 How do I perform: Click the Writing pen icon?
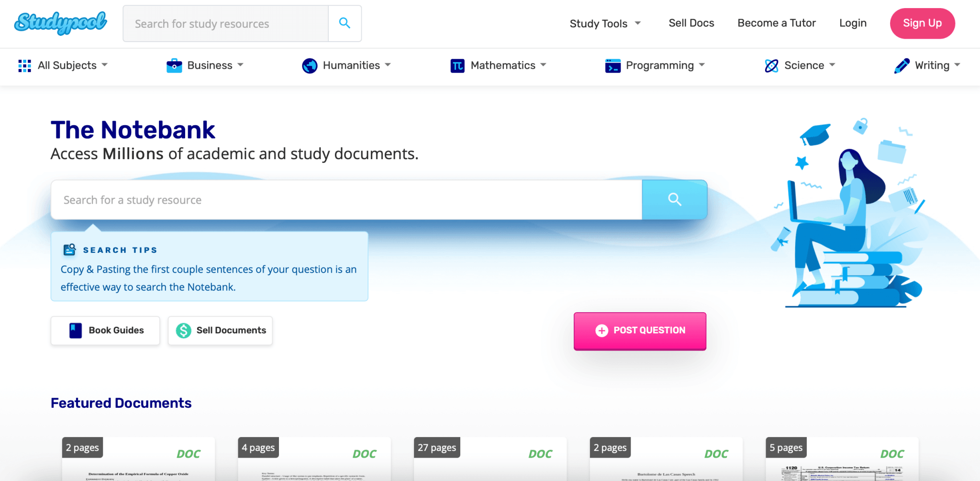(902, 66)
